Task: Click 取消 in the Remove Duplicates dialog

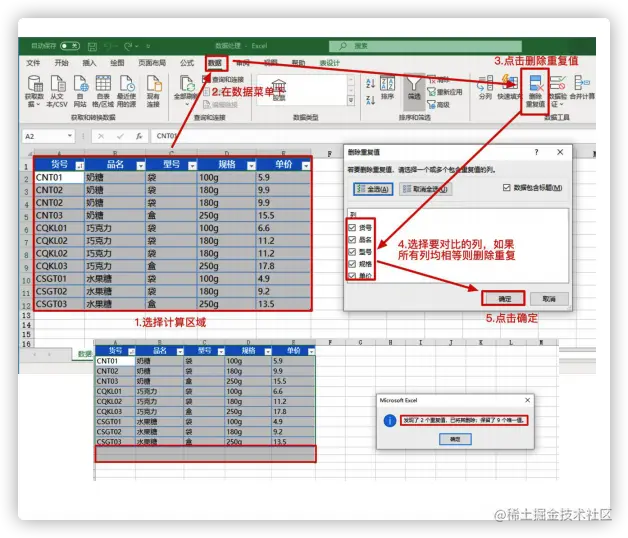Action: 549,298
